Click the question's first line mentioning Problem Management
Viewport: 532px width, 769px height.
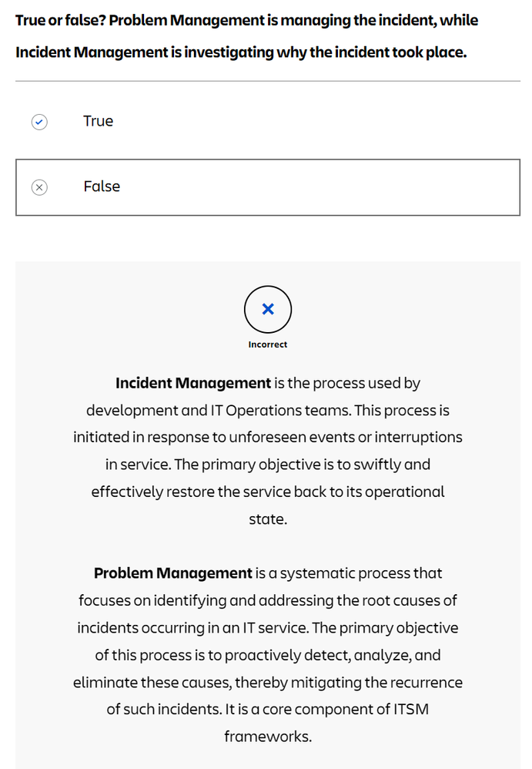tap(247, 20)
